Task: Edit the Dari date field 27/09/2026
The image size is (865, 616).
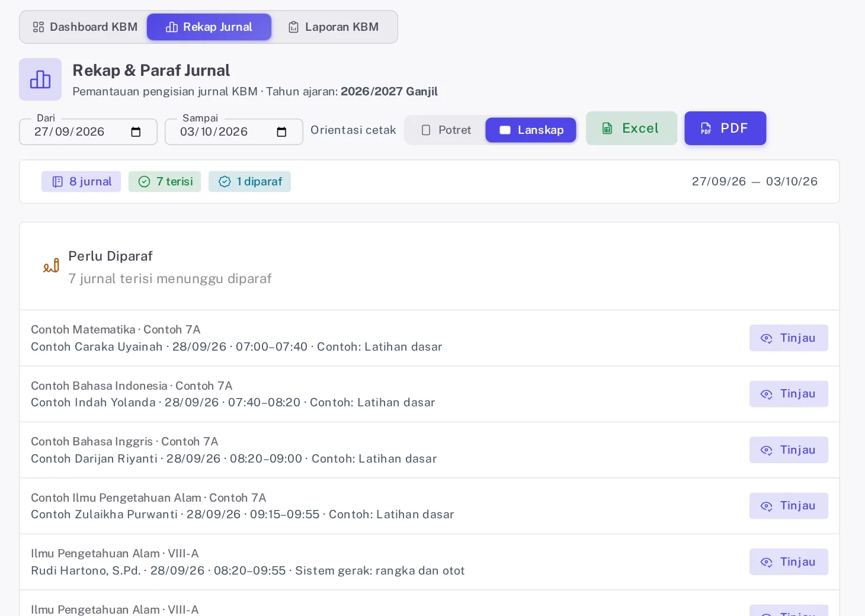Action: 88,131
